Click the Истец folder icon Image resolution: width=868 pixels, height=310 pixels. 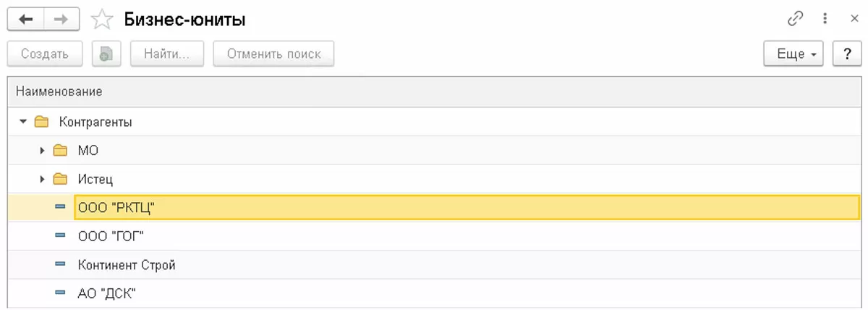click(60, 180)
